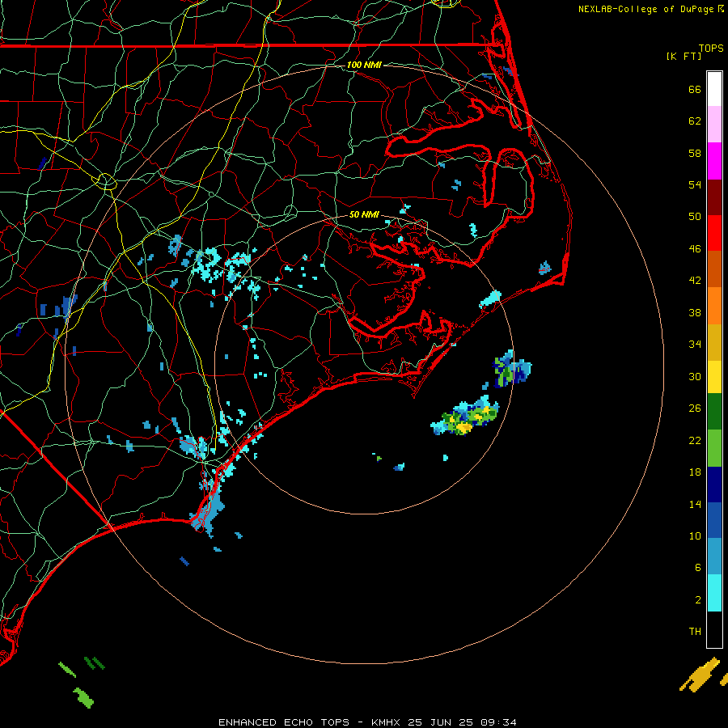Select the dark green legend color block

click(x=714, y=412)
